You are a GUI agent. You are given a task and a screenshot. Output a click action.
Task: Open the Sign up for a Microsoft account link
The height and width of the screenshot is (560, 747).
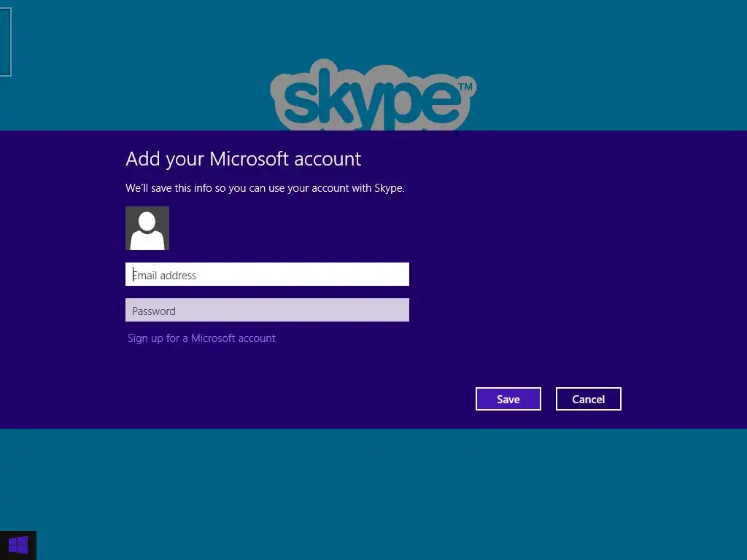[201, 338]
